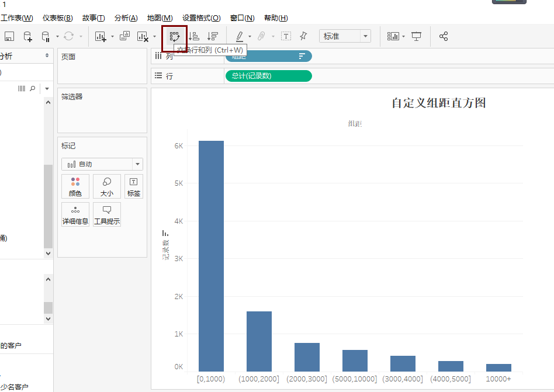Click the Save workbook icon
The width and height of the screenshot is (554, 392).
9,36
